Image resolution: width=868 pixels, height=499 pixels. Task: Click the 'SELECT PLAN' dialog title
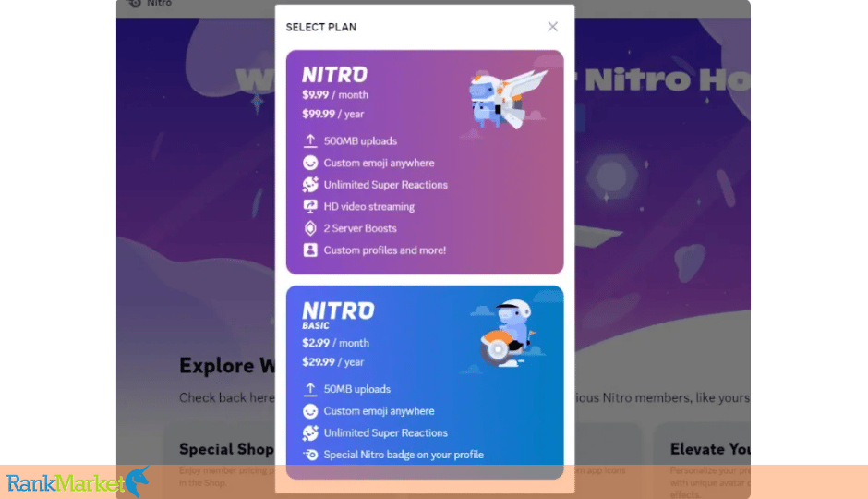[321, 27]
